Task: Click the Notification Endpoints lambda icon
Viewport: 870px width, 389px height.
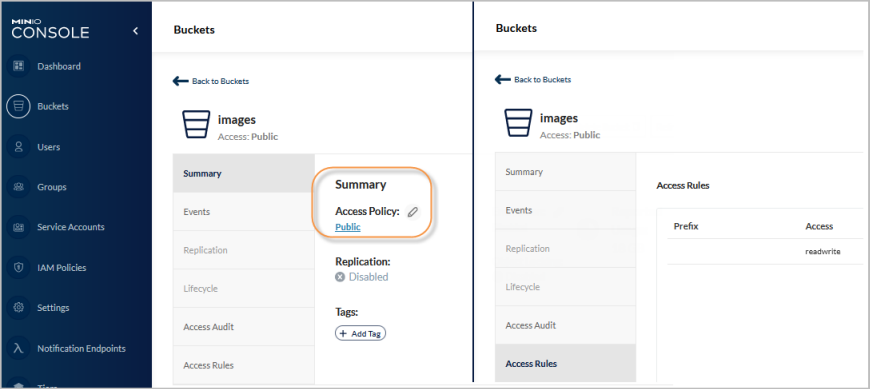Action: pos(18,348)
